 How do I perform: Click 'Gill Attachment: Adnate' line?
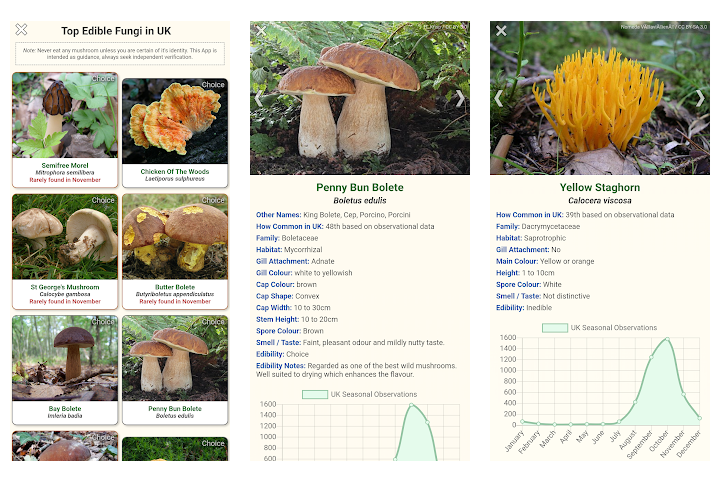pyautogui.click(x=295, y=261)
